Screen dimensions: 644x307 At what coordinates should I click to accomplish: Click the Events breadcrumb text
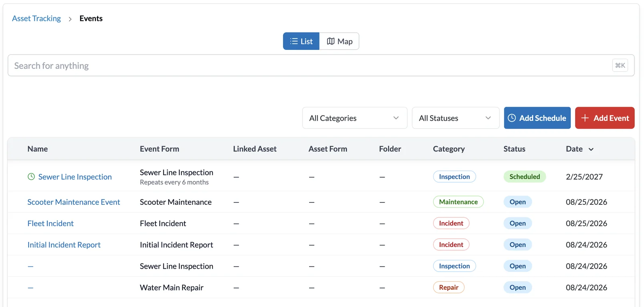tap(91, 19)
